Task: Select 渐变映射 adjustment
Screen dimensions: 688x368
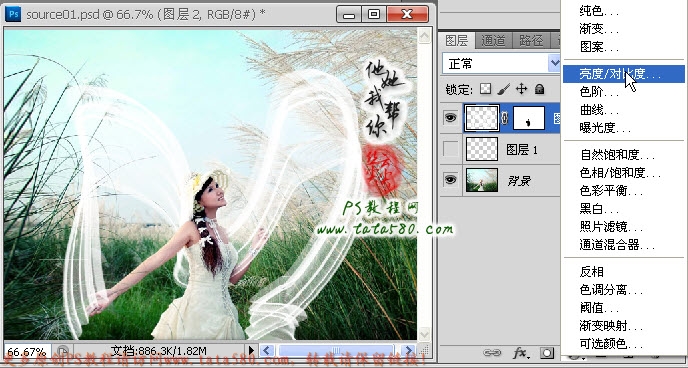Action: [x=624, y=326]
